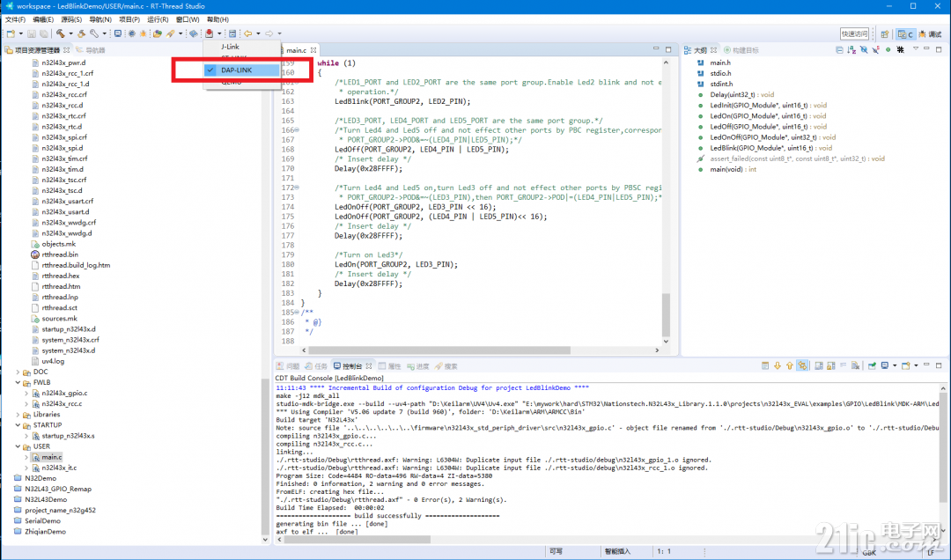Click console scroll down arrow icon

[x=778, y=366]
